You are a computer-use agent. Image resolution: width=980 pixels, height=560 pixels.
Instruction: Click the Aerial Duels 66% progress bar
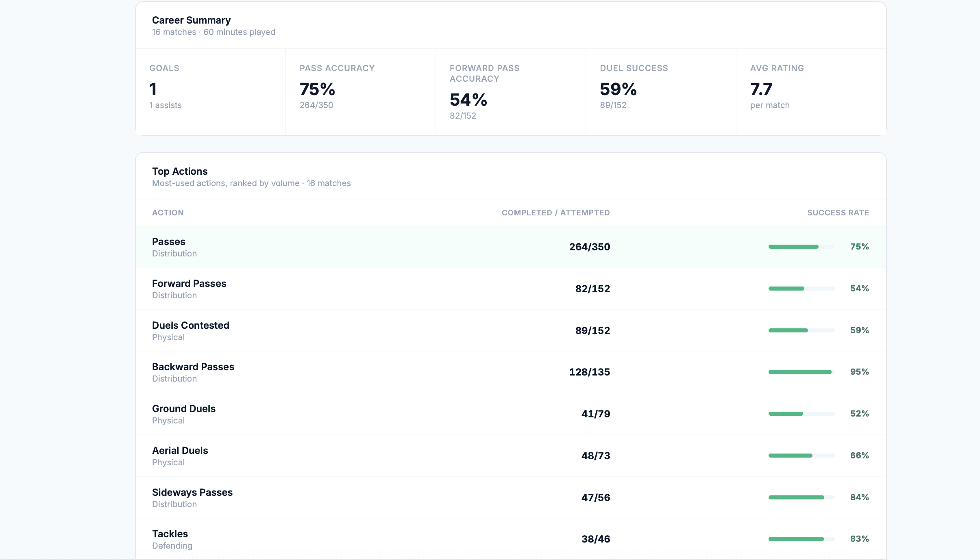click(x=801, y=456)
